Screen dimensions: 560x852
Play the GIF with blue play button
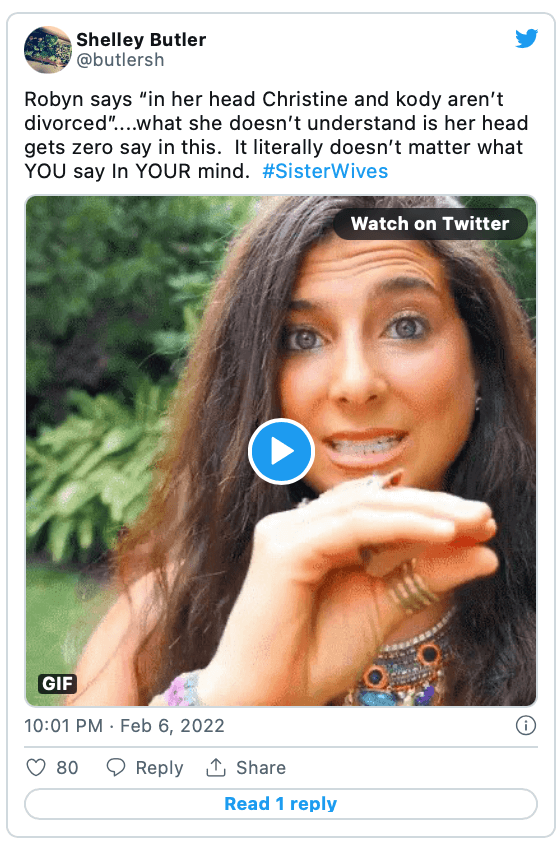tap(281, 451)
